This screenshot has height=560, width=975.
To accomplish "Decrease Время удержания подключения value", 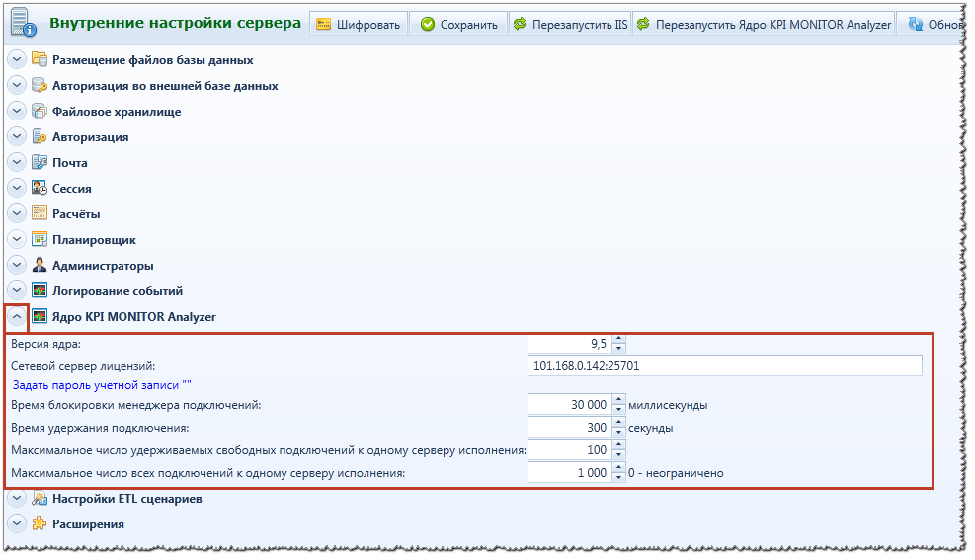I will coord(618,433).
